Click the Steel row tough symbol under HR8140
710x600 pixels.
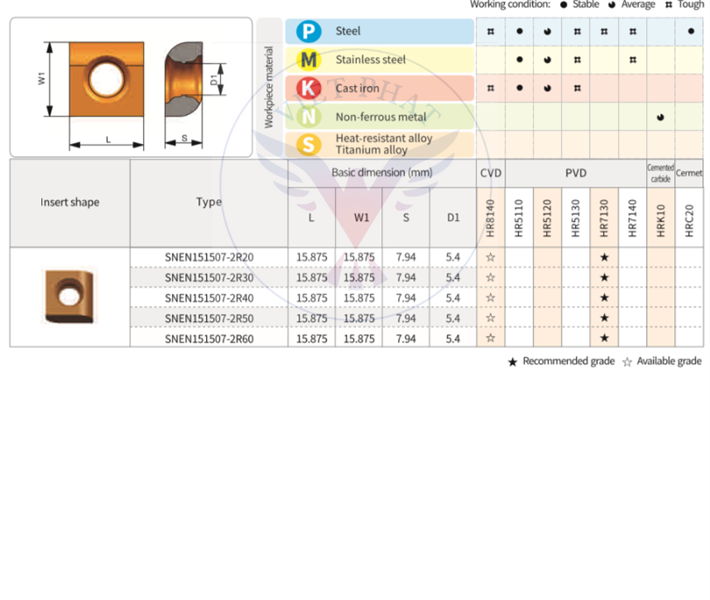(x=490, y=31)
